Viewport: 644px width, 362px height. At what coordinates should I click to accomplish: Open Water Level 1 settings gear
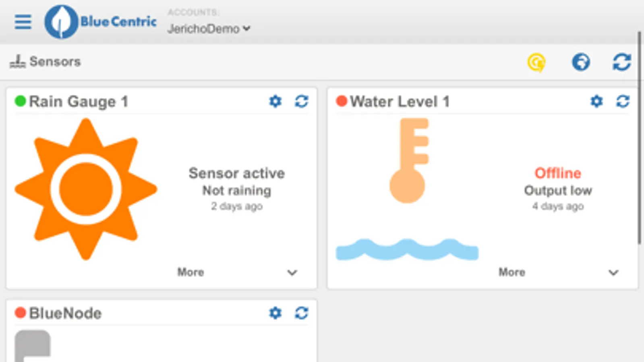[x=596, y=101]
